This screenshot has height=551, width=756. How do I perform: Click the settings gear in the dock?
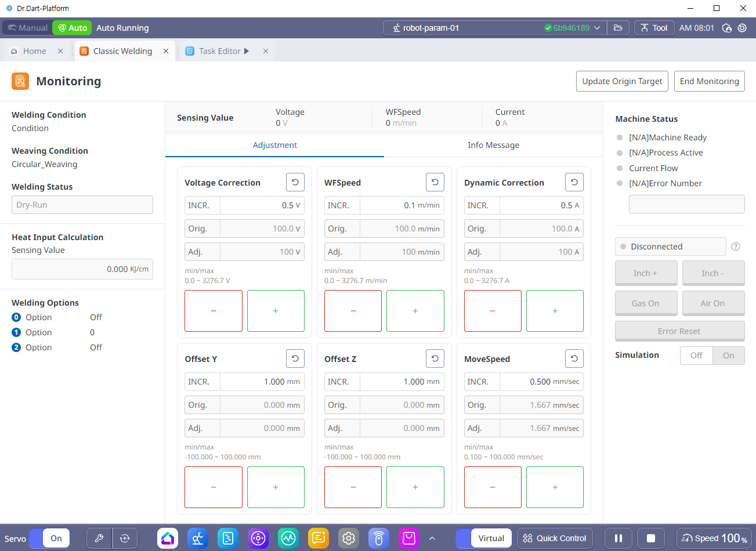pyautogui.click(x=349, y=538)
